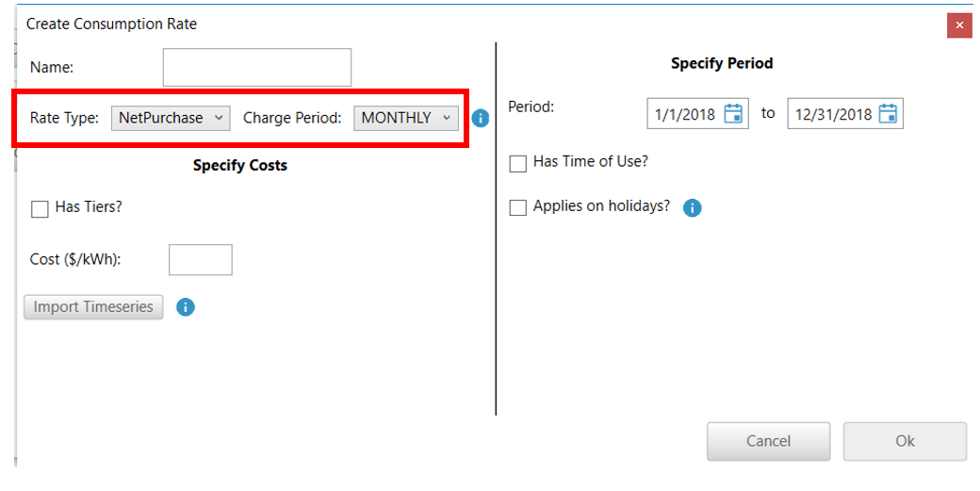Click the Create Consumption Rate title bar

377,24
